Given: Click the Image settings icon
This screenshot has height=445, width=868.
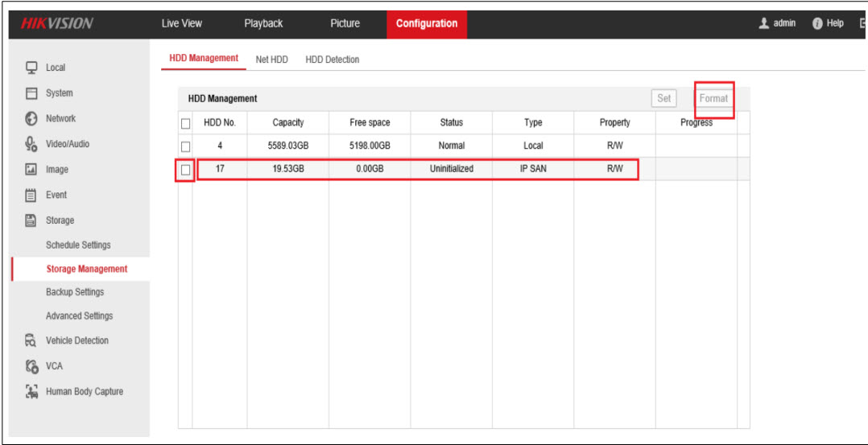Looking at the screenshot, I should click(32, 170).
